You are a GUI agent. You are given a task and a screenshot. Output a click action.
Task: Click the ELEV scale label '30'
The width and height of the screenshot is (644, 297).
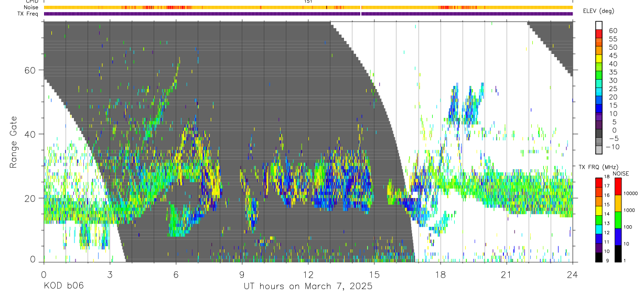coord(613,80)
